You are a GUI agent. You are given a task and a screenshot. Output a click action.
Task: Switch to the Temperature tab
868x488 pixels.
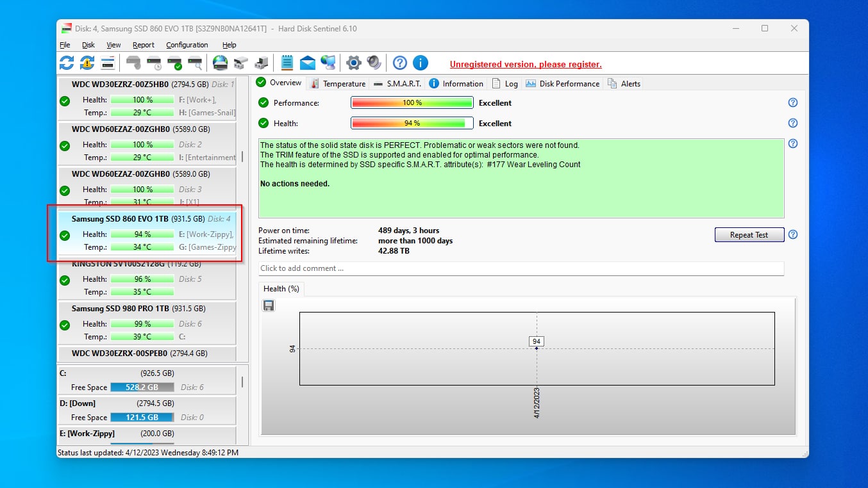pyautogui.click(x=337, y=83)
